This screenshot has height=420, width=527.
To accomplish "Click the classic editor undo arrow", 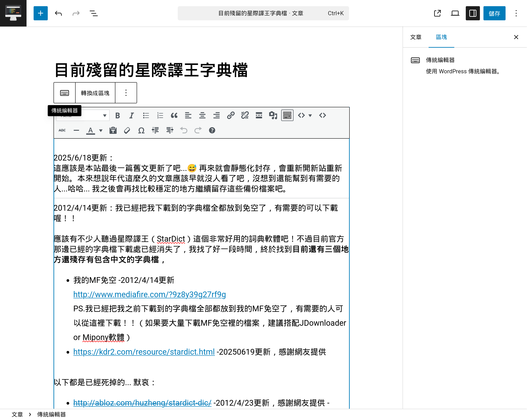I will (x=183, y=131).
